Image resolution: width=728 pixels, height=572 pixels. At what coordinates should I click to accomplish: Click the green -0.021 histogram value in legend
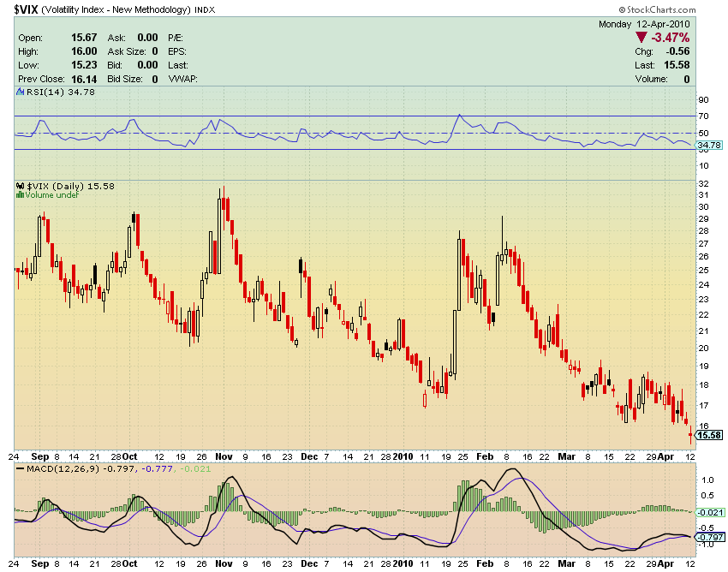click(x=194, y=469)
